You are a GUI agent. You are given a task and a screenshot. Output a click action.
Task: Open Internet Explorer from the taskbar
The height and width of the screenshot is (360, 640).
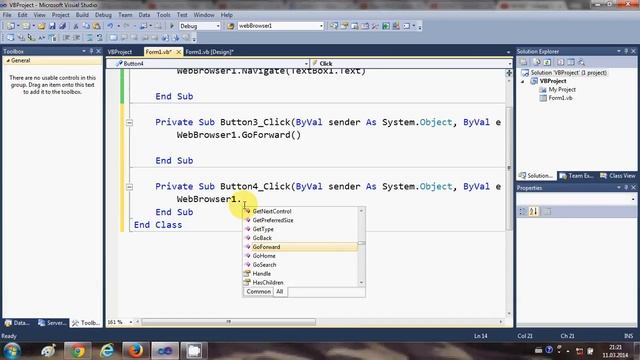107,351
